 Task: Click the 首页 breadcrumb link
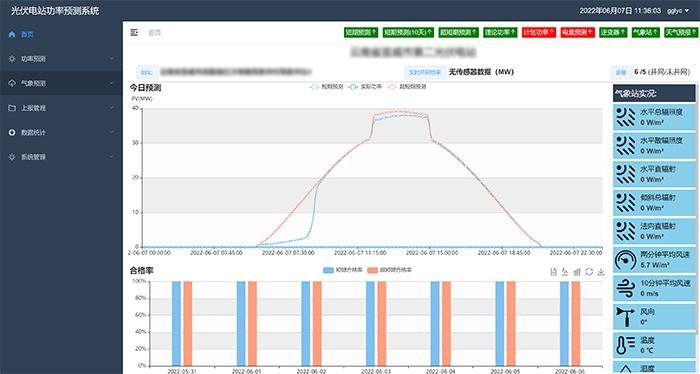click(154, 33)
